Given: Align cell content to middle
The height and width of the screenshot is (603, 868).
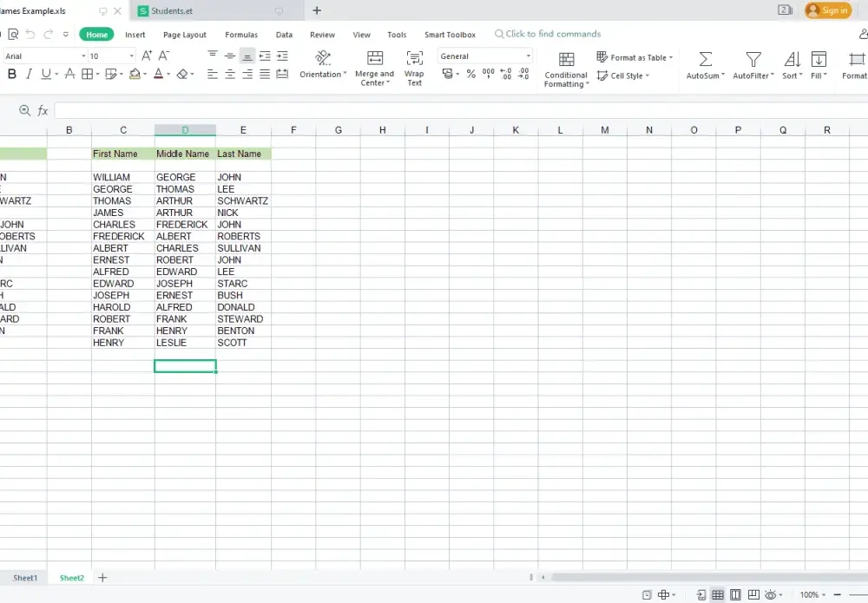Looking at the screenshot, I should click(x=230, y=56).
